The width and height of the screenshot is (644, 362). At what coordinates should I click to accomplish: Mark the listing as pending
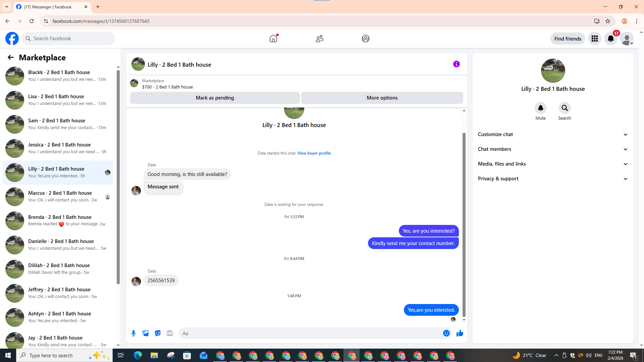[215, 98]
